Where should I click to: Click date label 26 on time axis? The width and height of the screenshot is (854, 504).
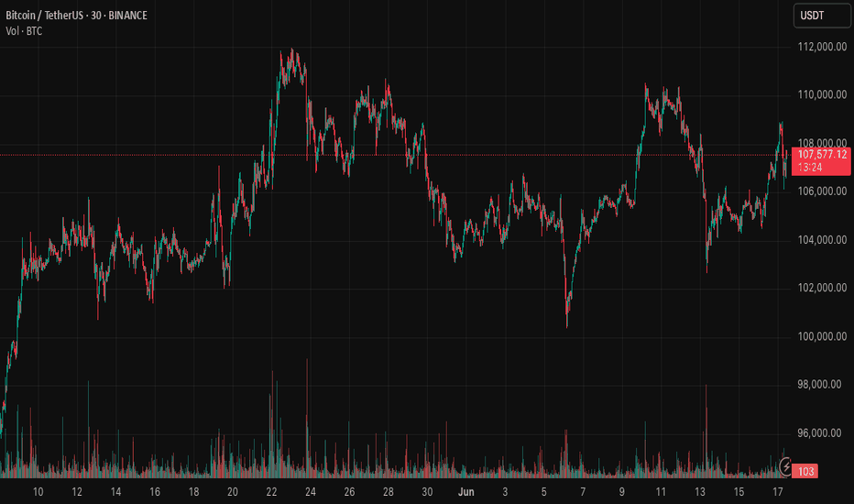pyautogui.click(x=350, y=492)
